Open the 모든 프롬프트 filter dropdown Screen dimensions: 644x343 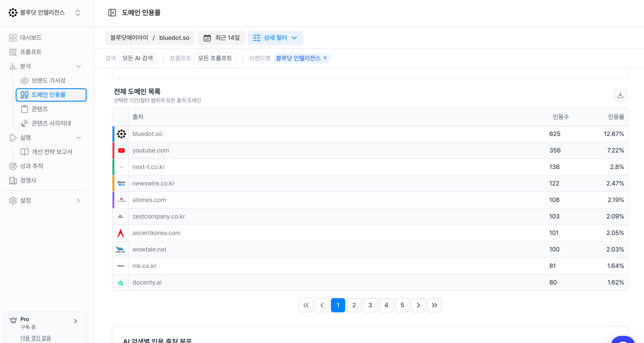click(215, 58)
